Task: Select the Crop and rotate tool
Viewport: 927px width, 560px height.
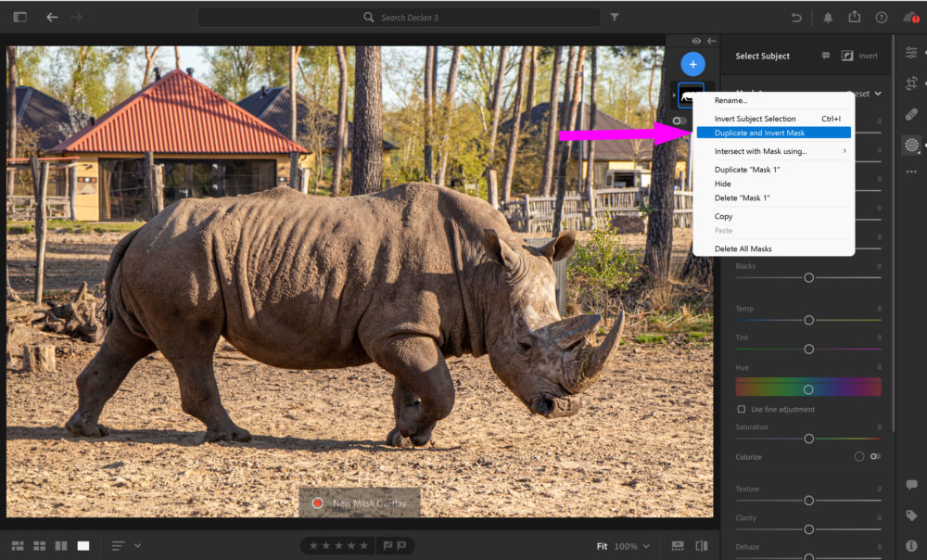Action: [911, 83]
